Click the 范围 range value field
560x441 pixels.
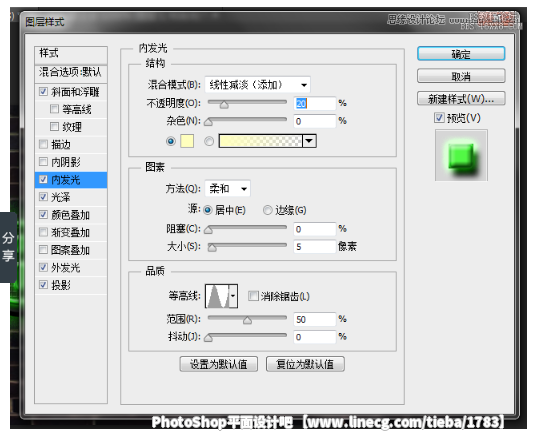click(x=314, y=319)
